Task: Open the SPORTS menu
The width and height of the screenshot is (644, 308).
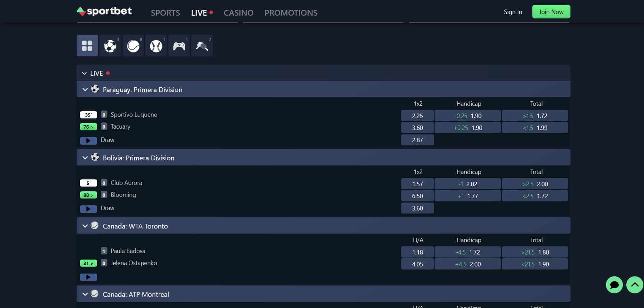Action: (166, 13)
